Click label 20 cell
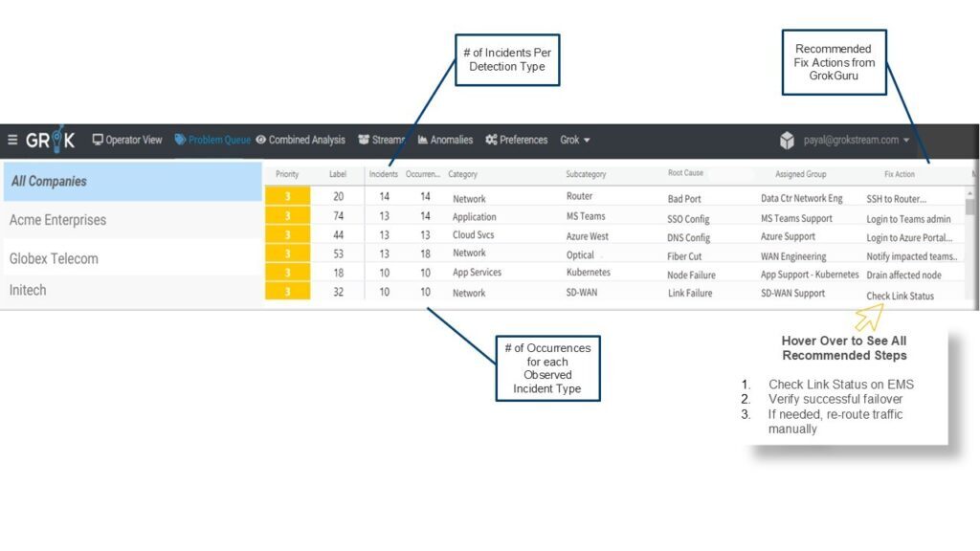 coord(338,196)
